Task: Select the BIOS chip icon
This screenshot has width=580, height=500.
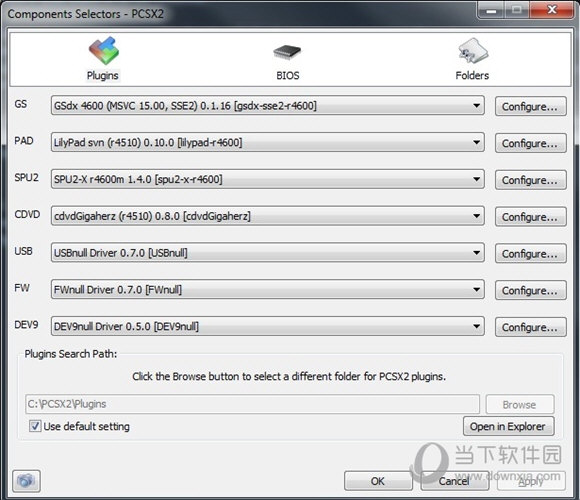Action: click(x=287, y=52)
